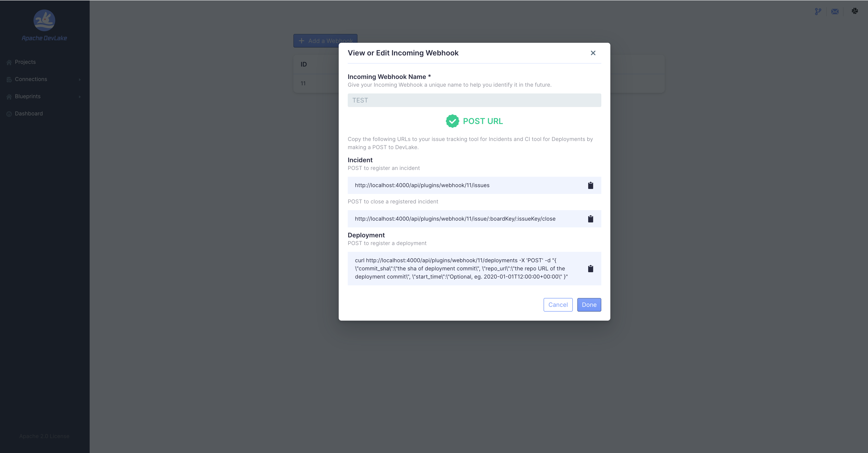This screenshot has height=453, width=868.
Task: Expand the Blueprints submenu arrow
Action: [80, 97]
